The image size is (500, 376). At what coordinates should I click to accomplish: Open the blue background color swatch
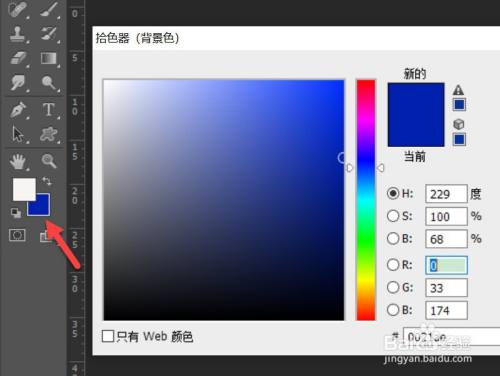(41, 207)
